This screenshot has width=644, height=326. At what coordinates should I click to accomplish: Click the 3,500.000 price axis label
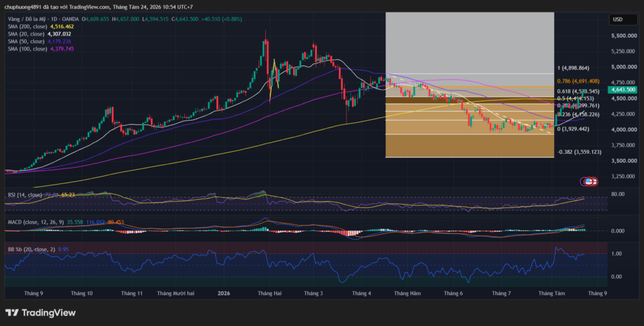click(624, 161)
